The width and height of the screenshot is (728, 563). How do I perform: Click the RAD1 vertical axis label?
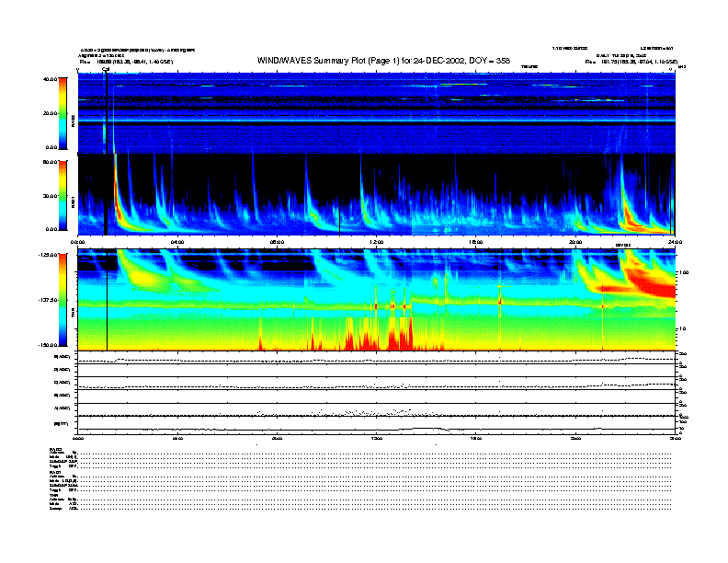click(x=73, y=201)
